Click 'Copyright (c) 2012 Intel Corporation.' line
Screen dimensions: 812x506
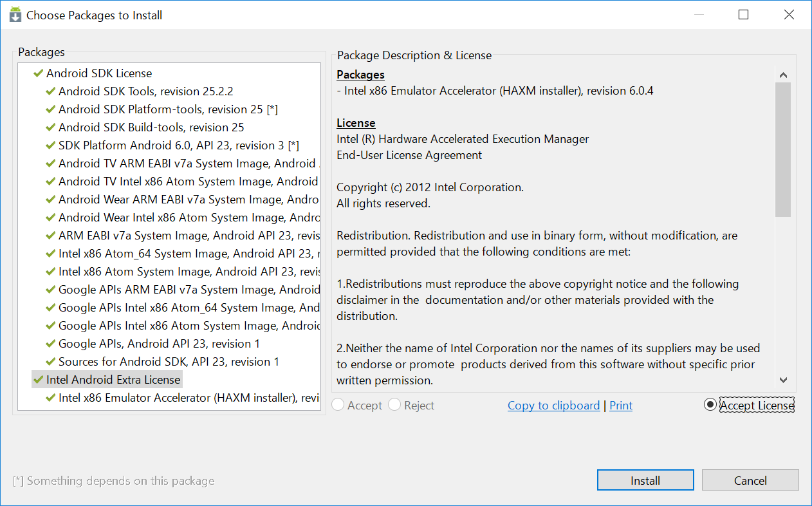pyautogui.click(x=430, y=187)
